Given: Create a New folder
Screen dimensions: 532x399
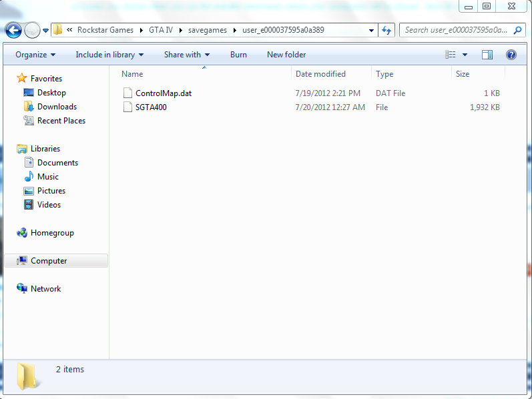Looking at the screenshot, I should (286, 55).
